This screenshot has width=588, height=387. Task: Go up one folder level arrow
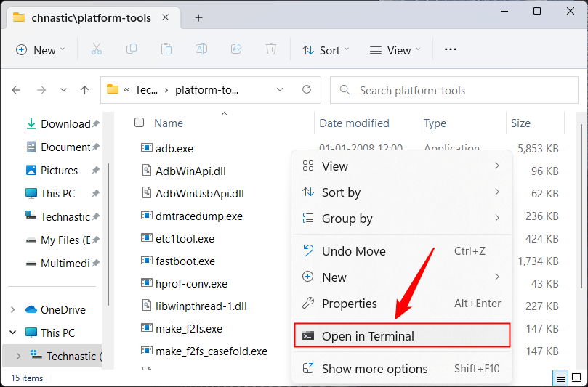(85, 90)
